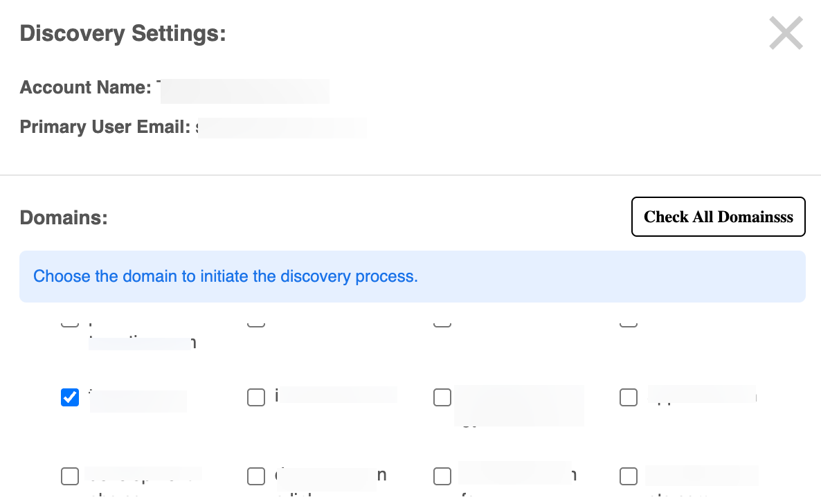Tick the checkbox beside the domain starting with 'i'
The width and height of the screenshot is (821, 504).
click(256, 397)
